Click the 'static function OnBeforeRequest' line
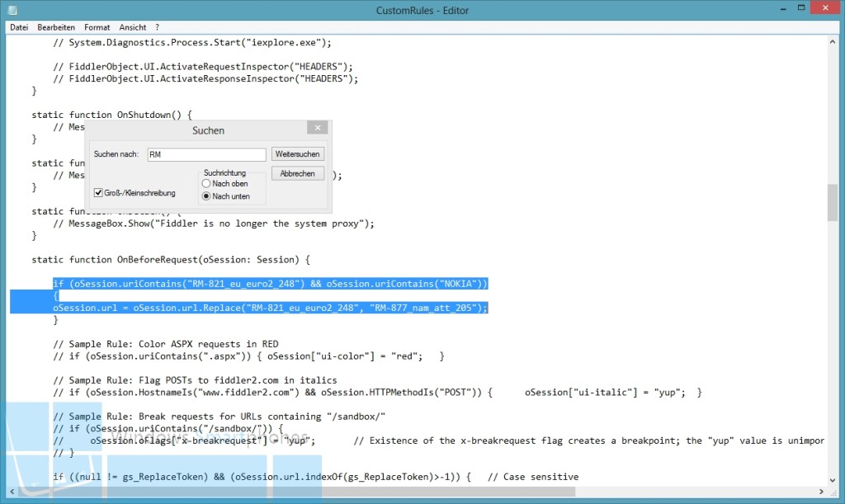 [x=171, y=260]
